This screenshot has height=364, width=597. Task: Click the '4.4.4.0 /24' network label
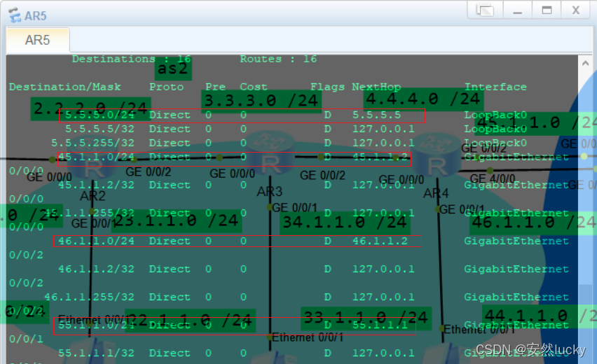click(423, 99)
